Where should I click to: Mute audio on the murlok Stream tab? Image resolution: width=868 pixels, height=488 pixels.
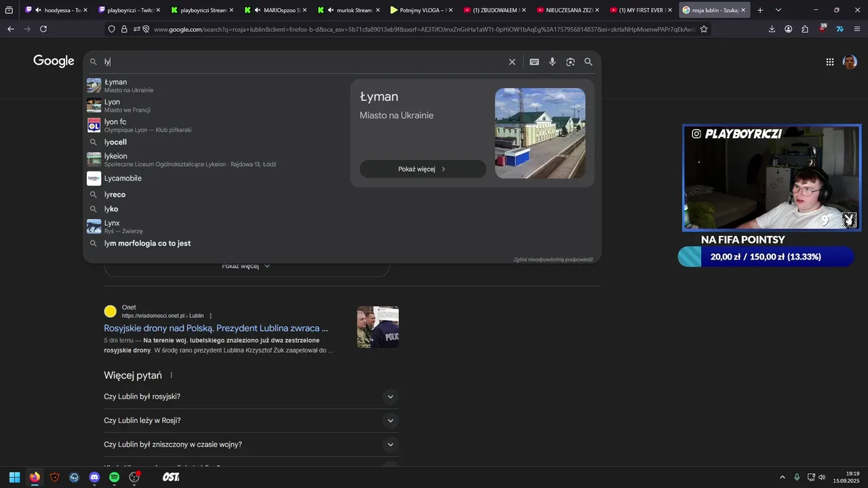click(x=330, y=10)
